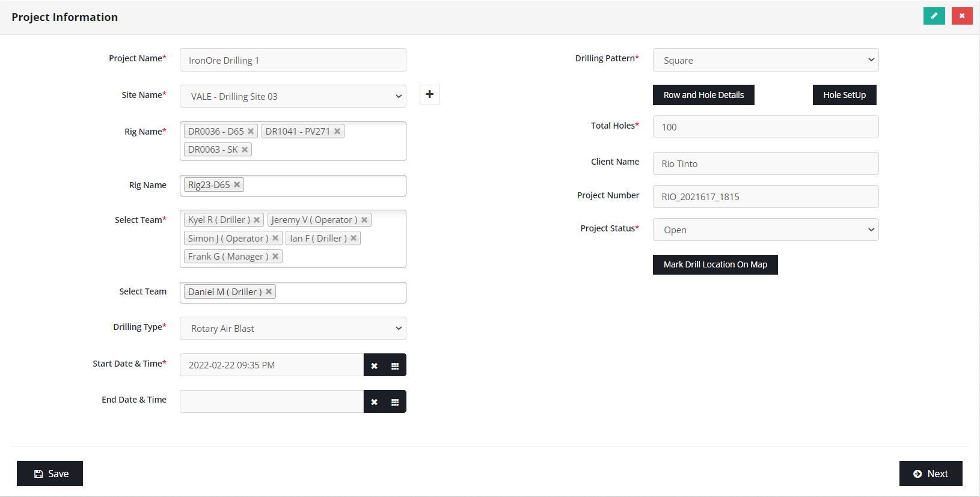Viewport: 980px width, 497px height.
Task: Focus the Total Holes input field
Action: point(765,127)
